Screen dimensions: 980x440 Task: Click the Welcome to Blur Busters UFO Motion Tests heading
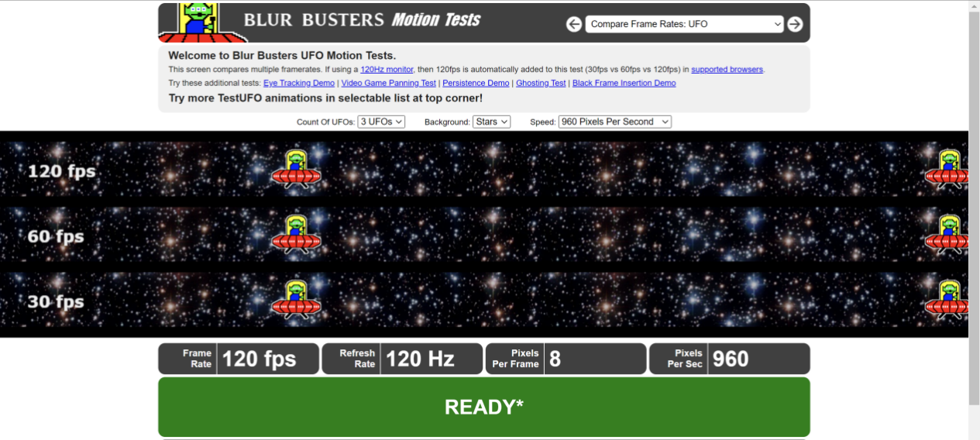282,56
